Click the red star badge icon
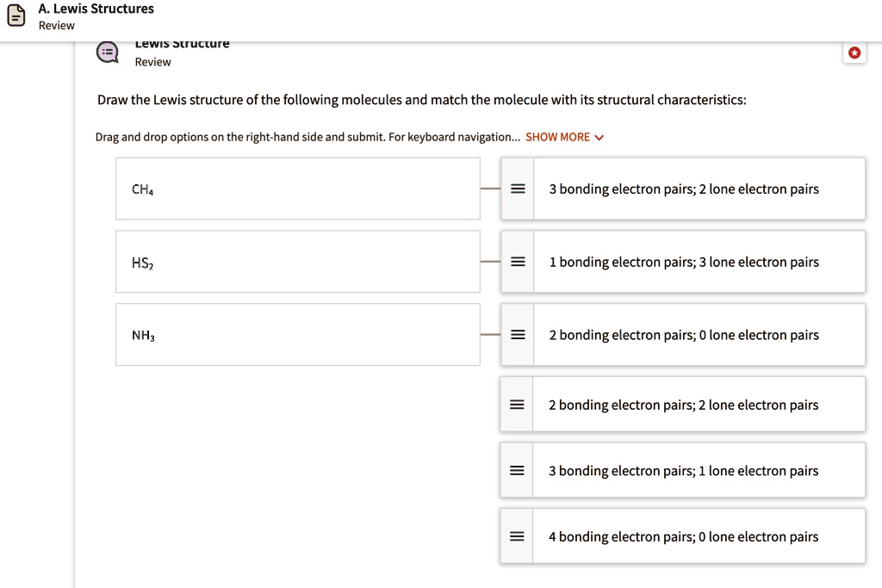The width and height of the screenshot is (882, 588). point(854,53)
